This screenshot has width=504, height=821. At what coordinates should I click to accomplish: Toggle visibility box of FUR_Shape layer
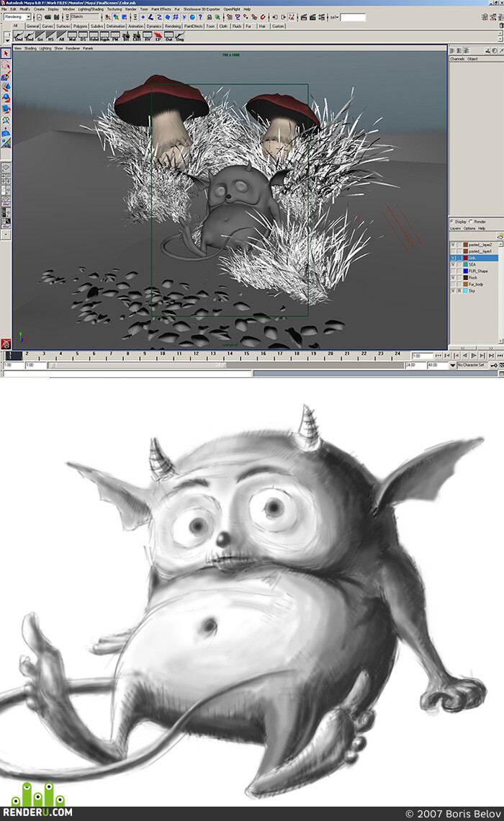click(x=453, y=272)
